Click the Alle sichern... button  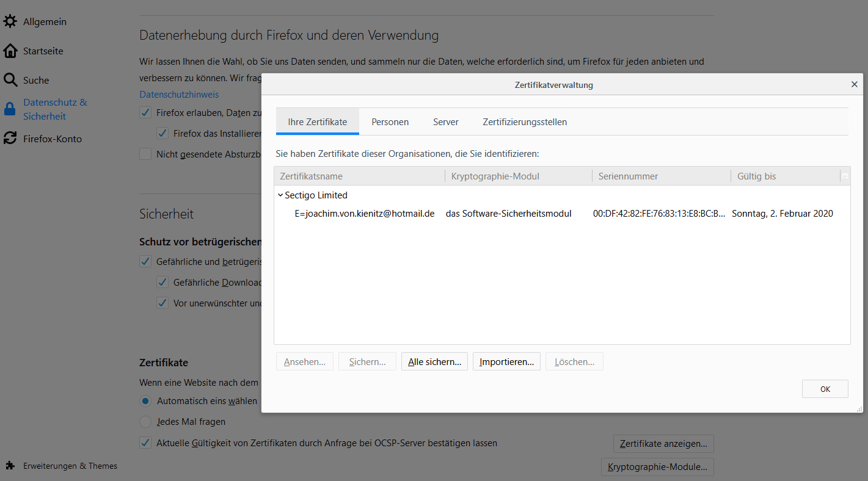coord(434,362)
